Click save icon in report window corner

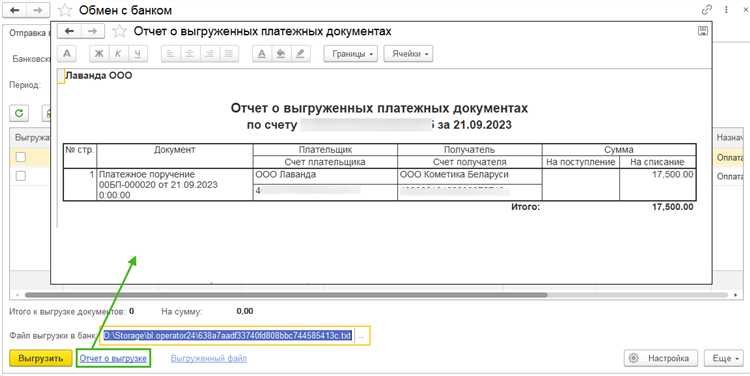703,32
